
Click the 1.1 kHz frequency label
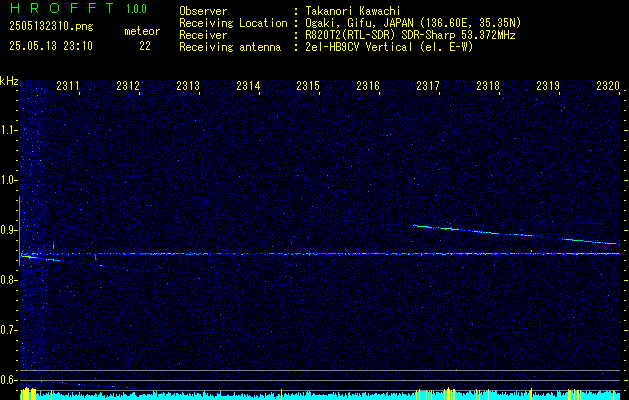click(x=9, y=130)
